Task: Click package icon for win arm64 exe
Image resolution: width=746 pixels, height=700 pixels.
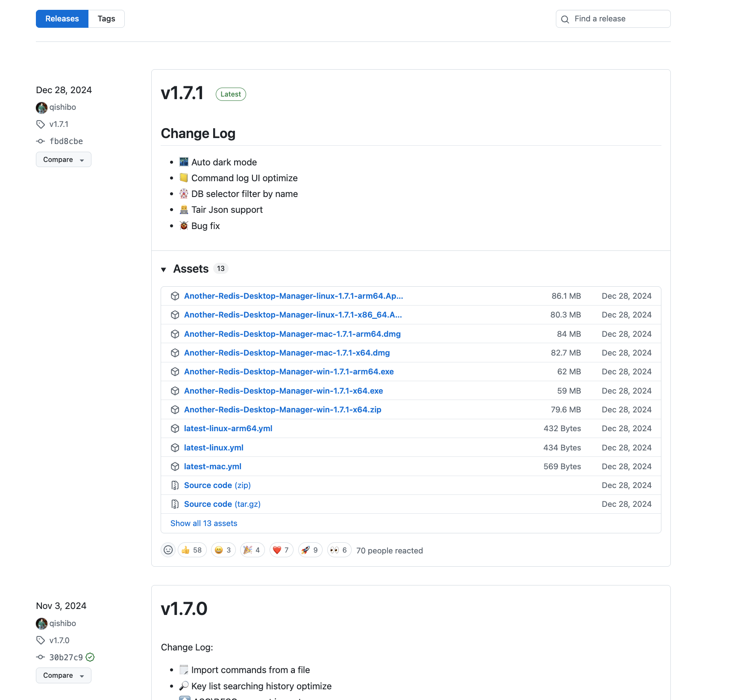Action: [175, 372]
